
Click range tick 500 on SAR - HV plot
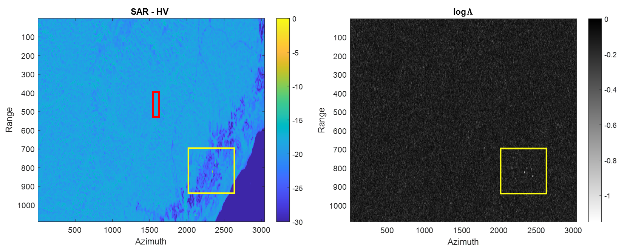pyautogui.click(x=28, y=112)
